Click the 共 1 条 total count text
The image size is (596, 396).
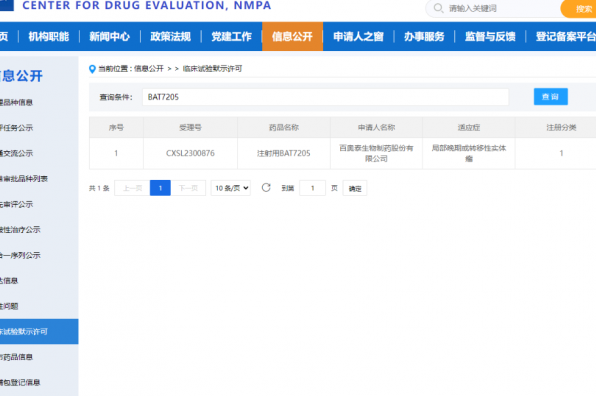coord(99,188)
